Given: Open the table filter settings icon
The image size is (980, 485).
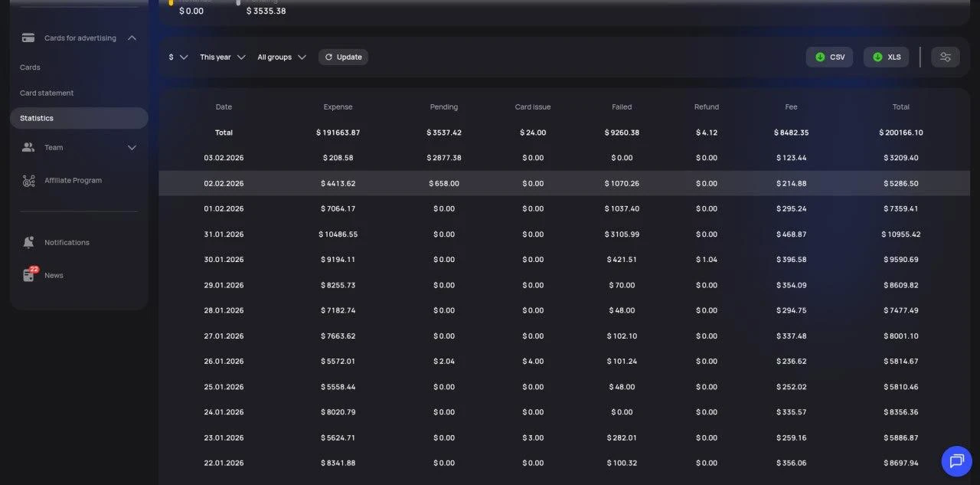Looking at the screenshot, I should tap(946, 57).
